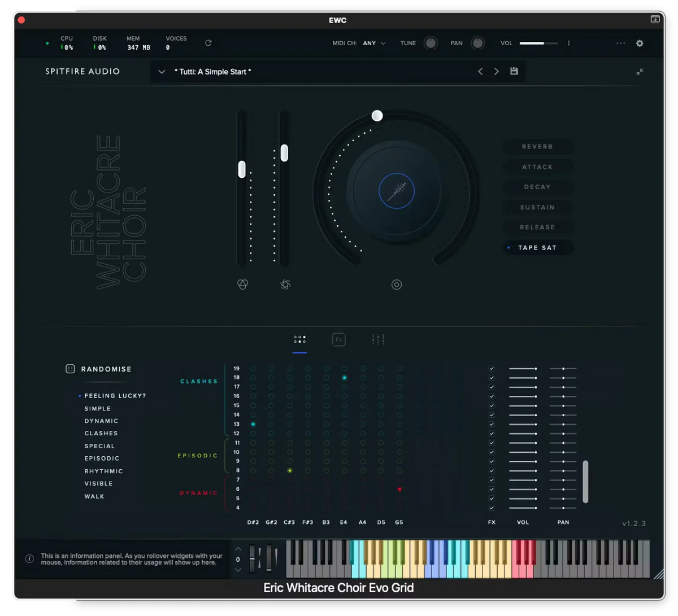678x616 pixels.
Task: Expand the preset list chevron
Action: (162, 72)
